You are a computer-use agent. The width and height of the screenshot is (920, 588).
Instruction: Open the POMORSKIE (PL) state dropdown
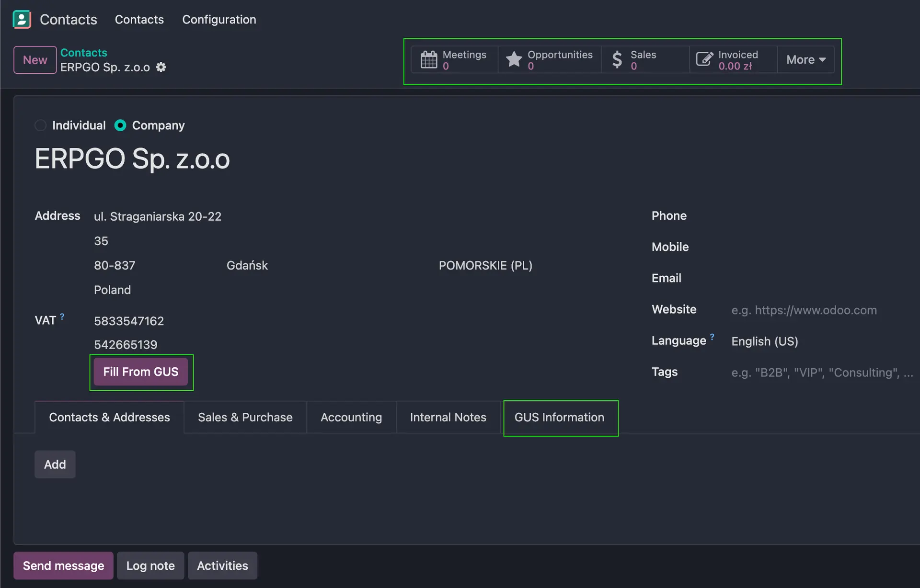click(x=485, y=265)
